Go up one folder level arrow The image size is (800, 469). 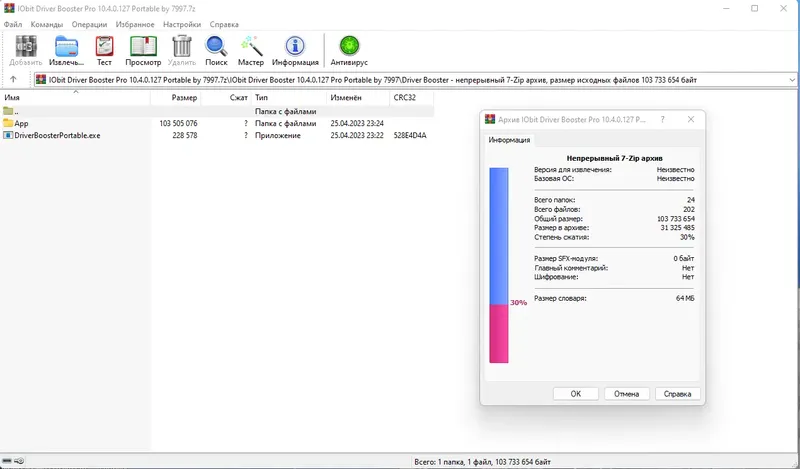click(x=13, y=79)
